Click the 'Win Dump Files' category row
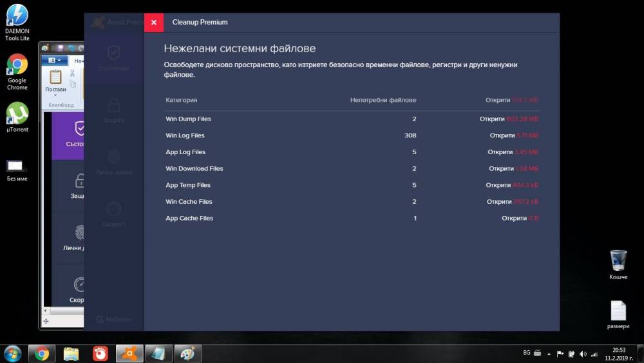 click(x=352, y=119)
